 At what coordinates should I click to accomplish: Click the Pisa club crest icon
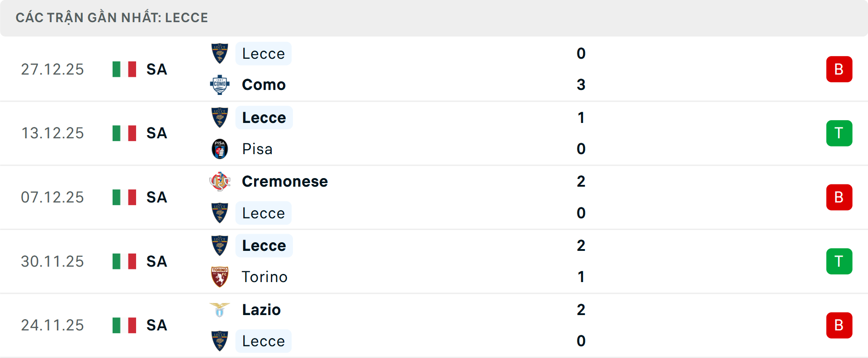(220, 149)
